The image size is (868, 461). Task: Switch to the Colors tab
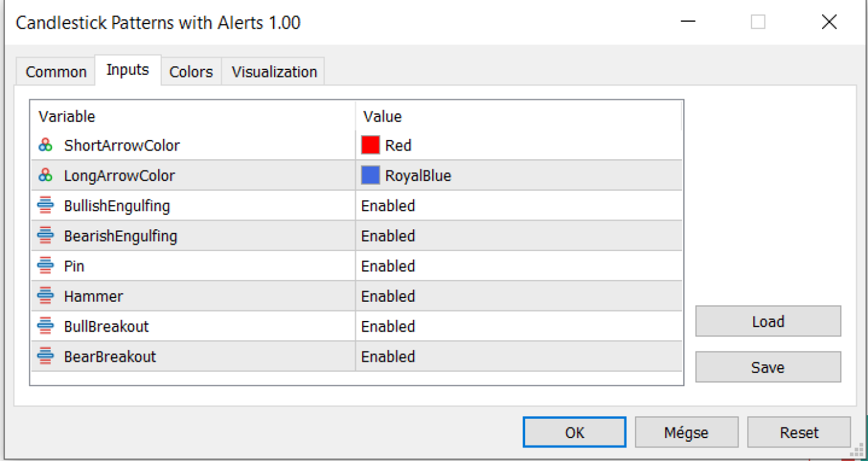pyautogui.click(x=190, y=71)
